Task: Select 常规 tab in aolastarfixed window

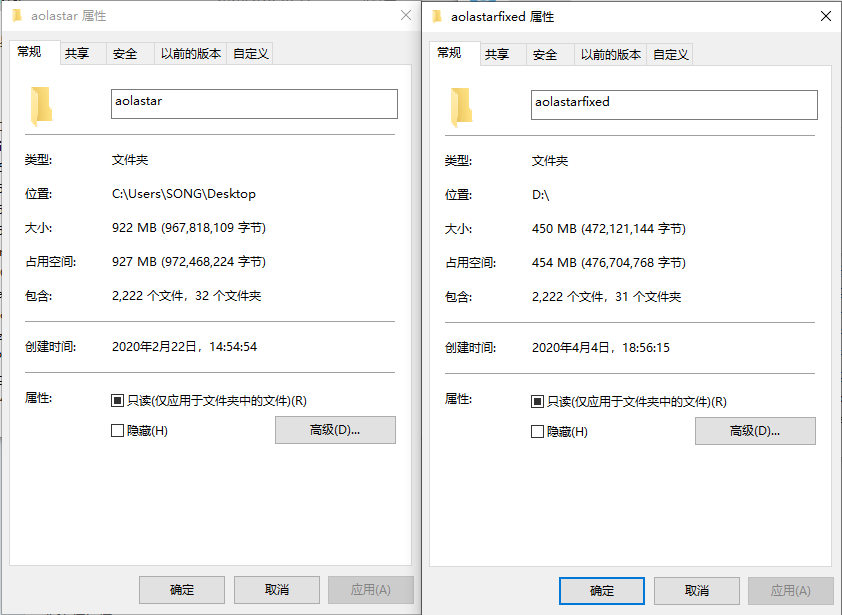Action: coord(454,53)
